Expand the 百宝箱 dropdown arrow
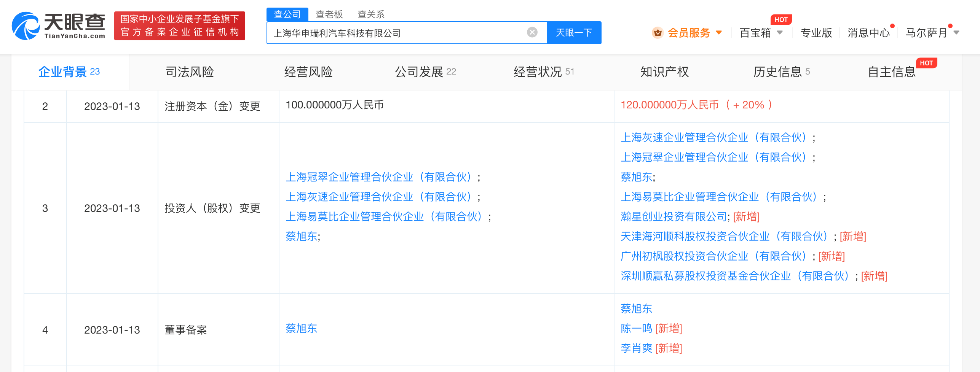This screenshot has height=372, width=980. (x=780, y=33)
